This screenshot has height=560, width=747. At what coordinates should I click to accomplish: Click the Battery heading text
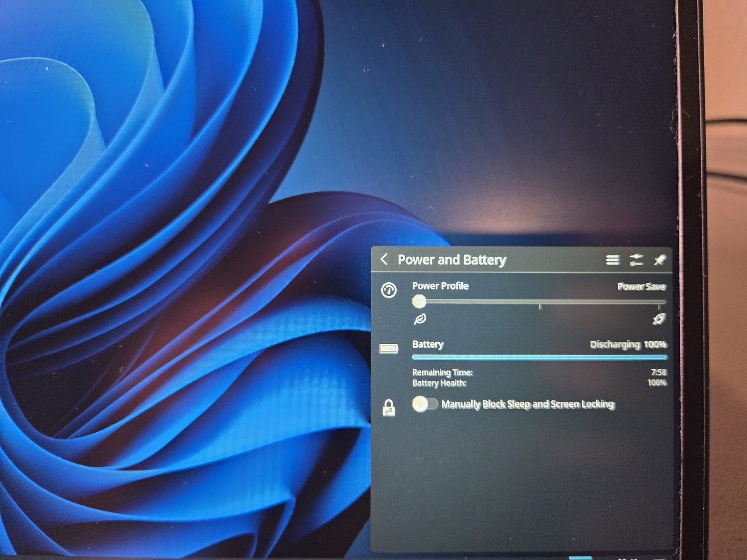pyautogui.click(x=428, y=344)
